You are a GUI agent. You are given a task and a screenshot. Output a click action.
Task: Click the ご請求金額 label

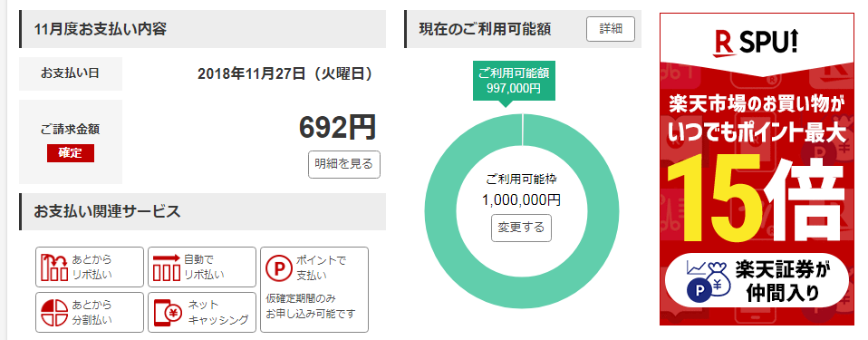(71, 130)
